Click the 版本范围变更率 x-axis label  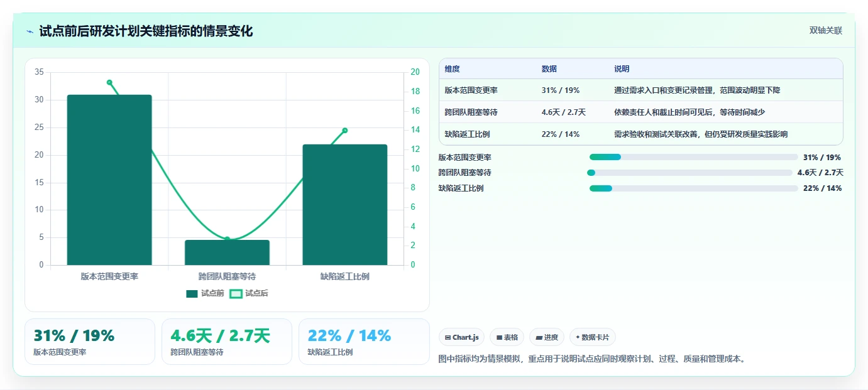[x=109, y=276]
